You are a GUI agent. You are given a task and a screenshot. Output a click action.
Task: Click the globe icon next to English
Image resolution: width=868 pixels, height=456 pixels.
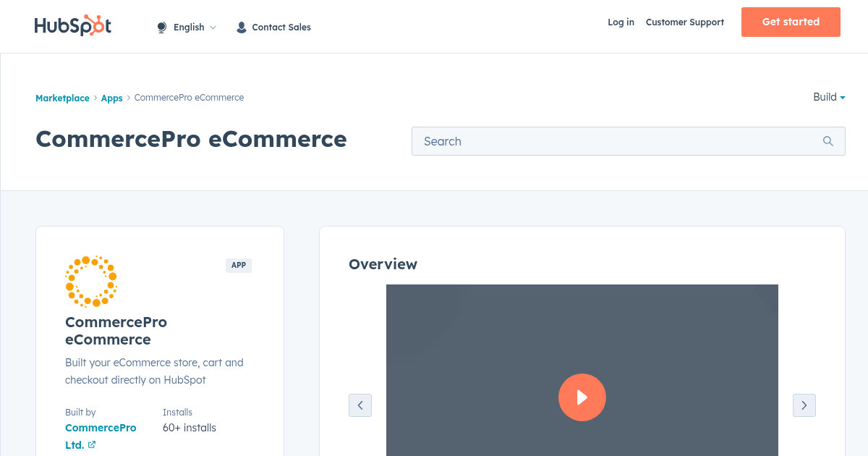coord(161,27)
